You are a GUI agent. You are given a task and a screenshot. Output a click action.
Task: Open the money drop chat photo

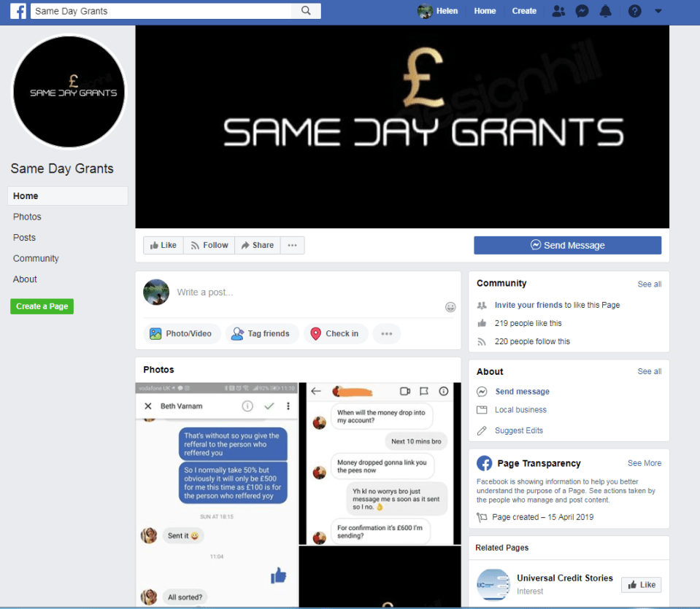[x=380, y=464]
